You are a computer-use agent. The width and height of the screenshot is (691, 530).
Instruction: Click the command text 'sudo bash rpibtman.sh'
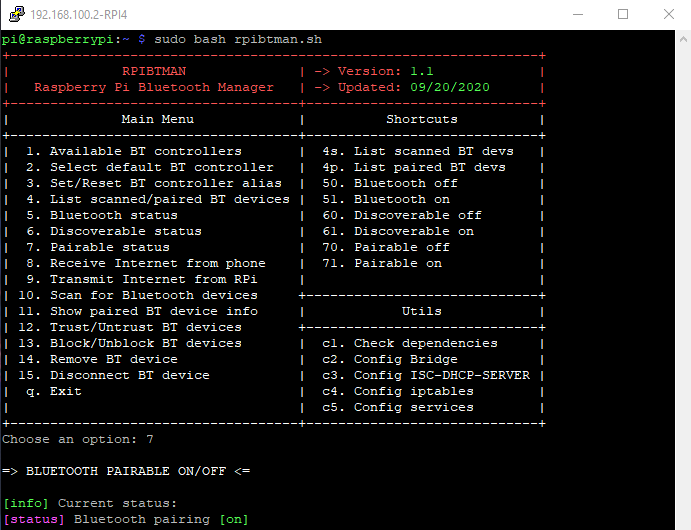pyautogui.click(x=238, y=39)
